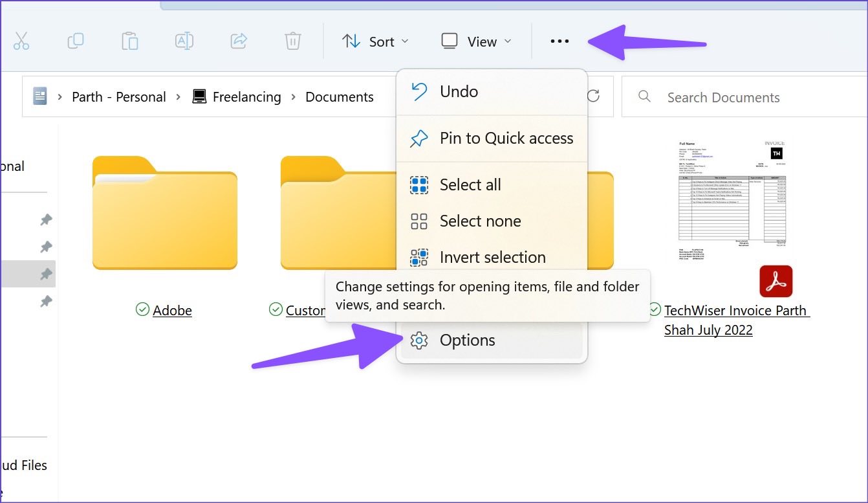Click the Delete trash can icon
Image resolution: width=868 pixels, height=503 pixels.
tap(293, 41)
